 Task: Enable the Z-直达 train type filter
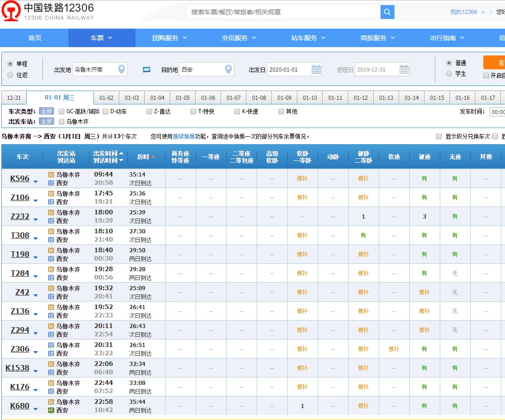[149, 111]
